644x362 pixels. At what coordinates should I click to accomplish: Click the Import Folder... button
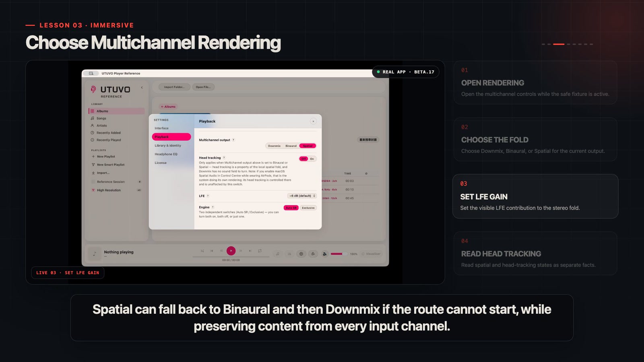pos(174,87)
